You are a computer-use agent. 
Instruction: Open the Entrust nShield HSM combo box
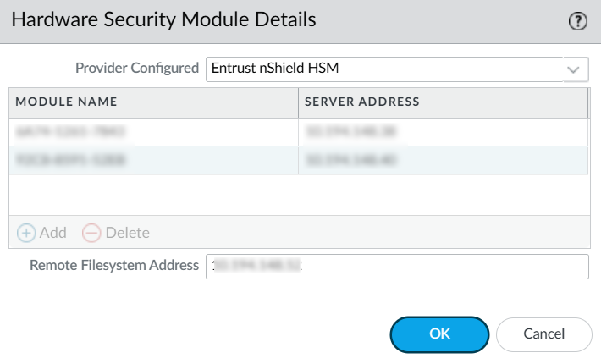(x=384, y=69)
